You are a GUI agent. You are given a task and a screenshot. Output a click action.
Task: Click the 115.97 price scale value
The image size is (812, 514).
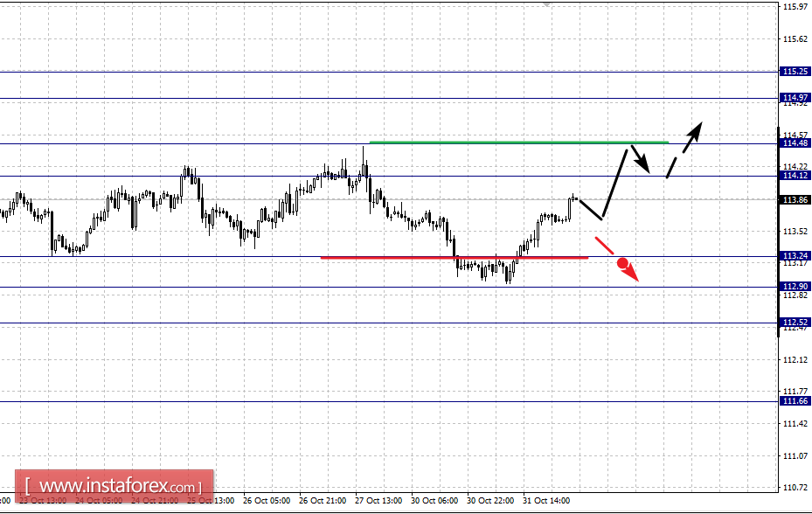tap(795, 7)
